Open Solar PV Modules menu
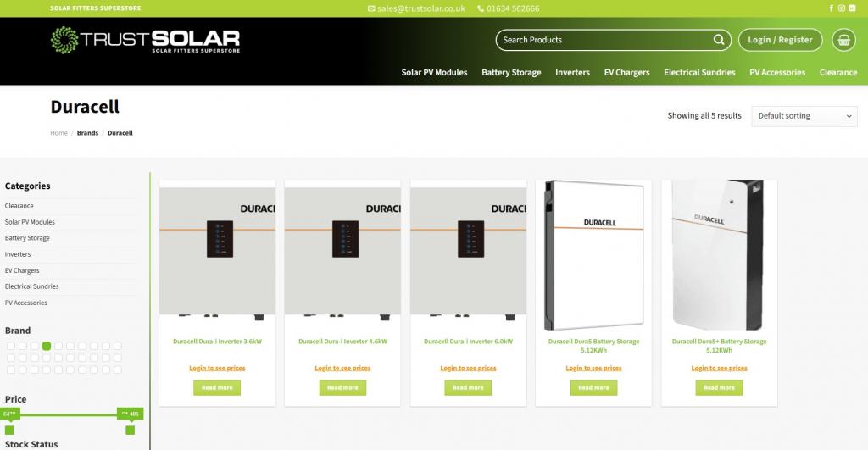Screen dimensions: 868x450 tap(434, 73)
